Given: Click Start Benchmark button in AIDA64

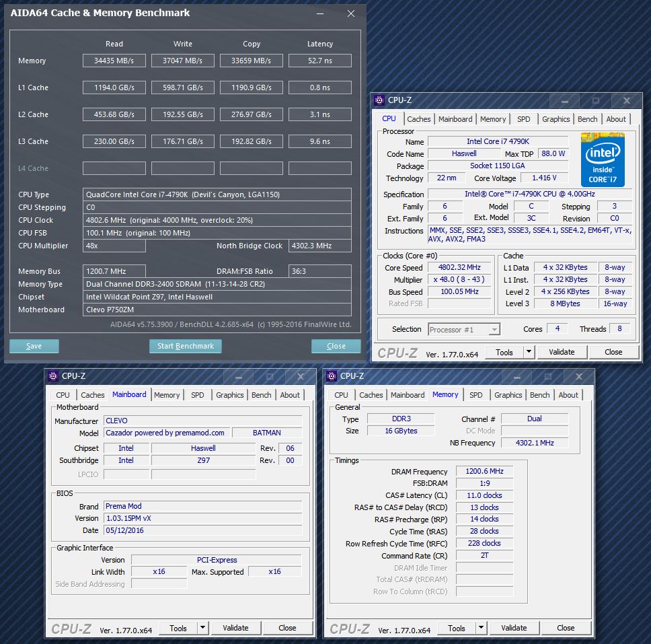Looking at the screenshot, I should pyautogui.click(x=185, y=346).
